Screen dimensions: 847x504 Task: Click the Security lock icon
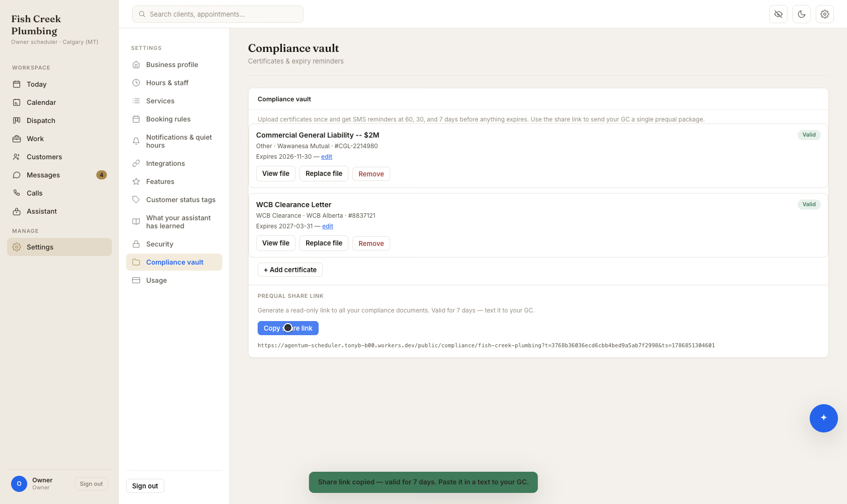[136, 244]
